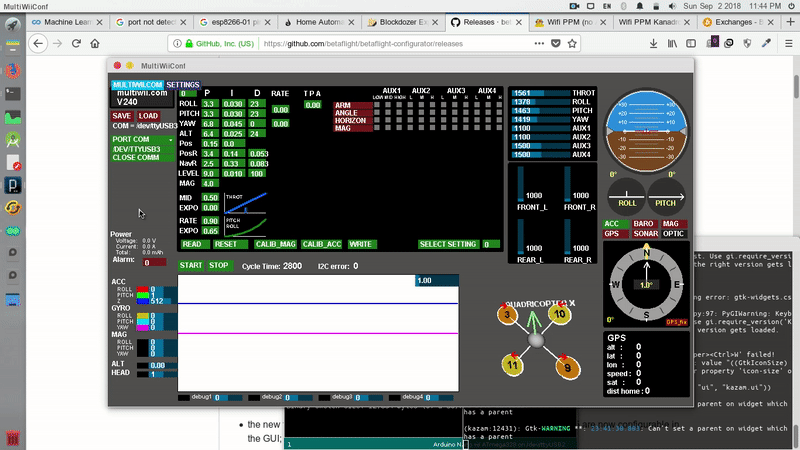This screenshot has height=450, width=800.
Task: Close the Blockdozer tab
Action: pos(435,22)
